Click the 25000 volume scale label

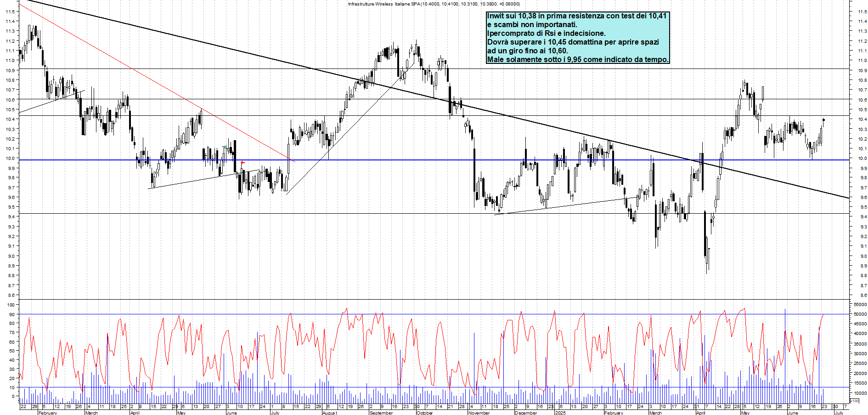click(860, 364)
